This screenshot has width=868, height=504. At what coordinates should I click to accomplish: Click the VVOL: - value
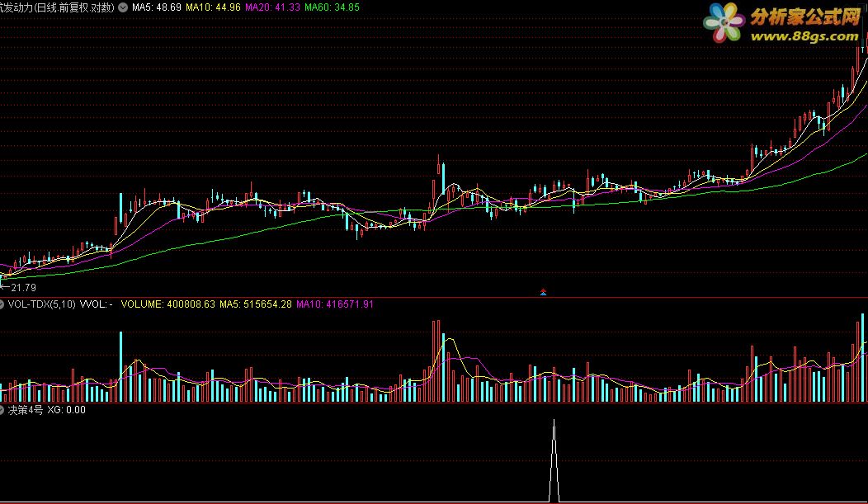pos(97,304)
